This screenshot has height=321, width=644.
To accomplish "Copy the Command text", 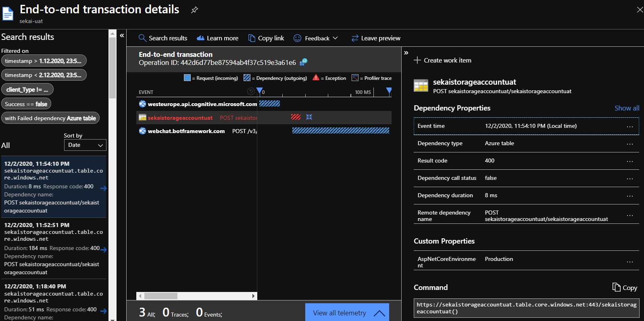I will [x=625, y=288].
